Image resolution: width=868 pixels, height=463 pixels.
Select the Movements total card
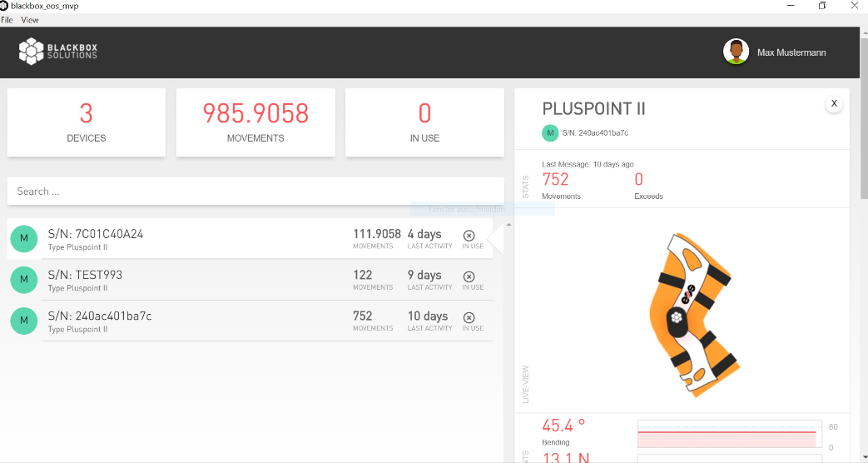tap(255, 122)
